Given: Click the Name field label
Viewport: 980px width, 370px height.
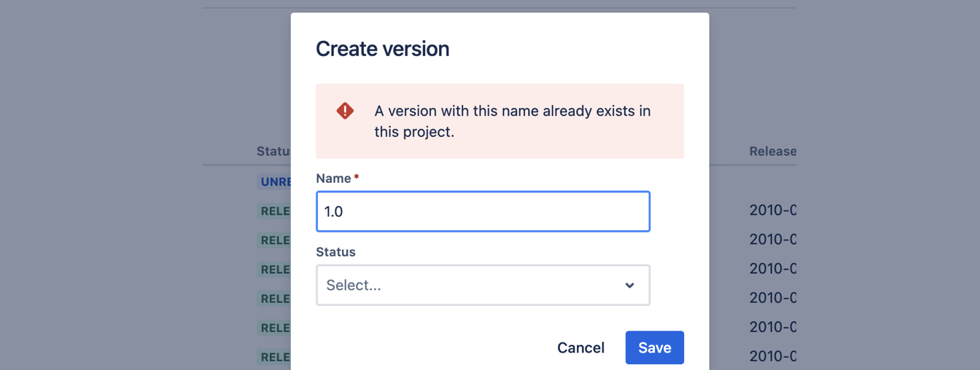Looking at the screenshot, I should tap(333, 178).
